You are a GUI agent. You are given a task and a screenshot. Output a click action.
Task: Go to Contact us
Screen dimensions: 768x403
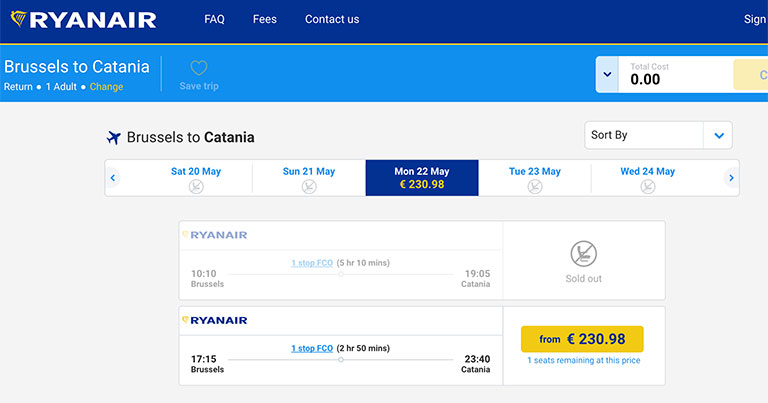tap(332, 19)
